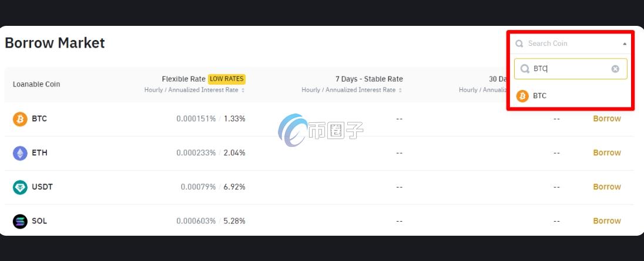This screenshot has height=261, width=644.
Task: Click BTC icon in search results
Action: tap(522, 96)
